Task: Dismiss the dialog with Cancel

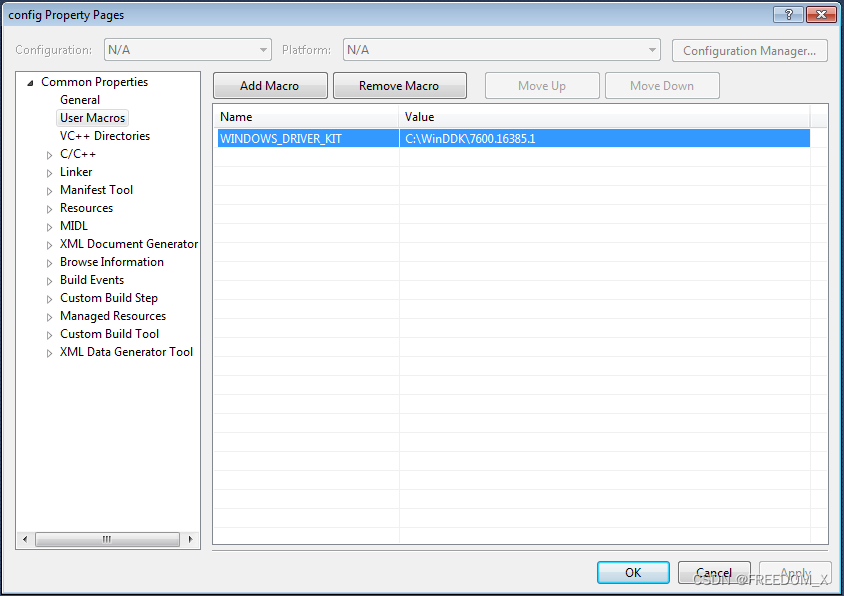Action: click(714, 572)
